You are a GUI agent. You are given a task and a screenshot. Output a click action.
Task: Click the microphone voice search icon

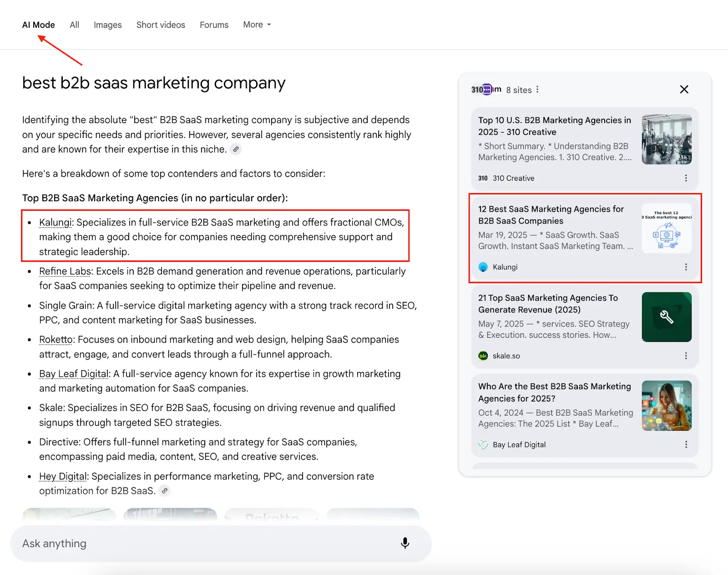tap(405, 543)
